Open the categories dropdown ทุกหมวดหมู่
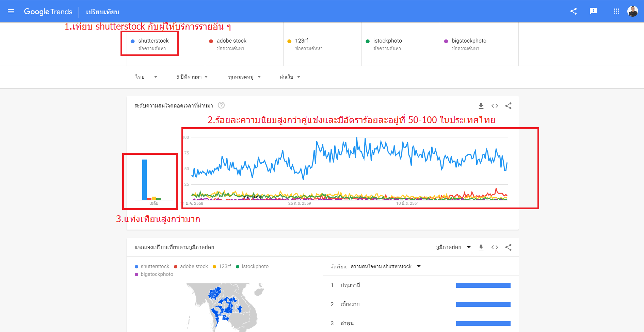 tap(244, 77)
